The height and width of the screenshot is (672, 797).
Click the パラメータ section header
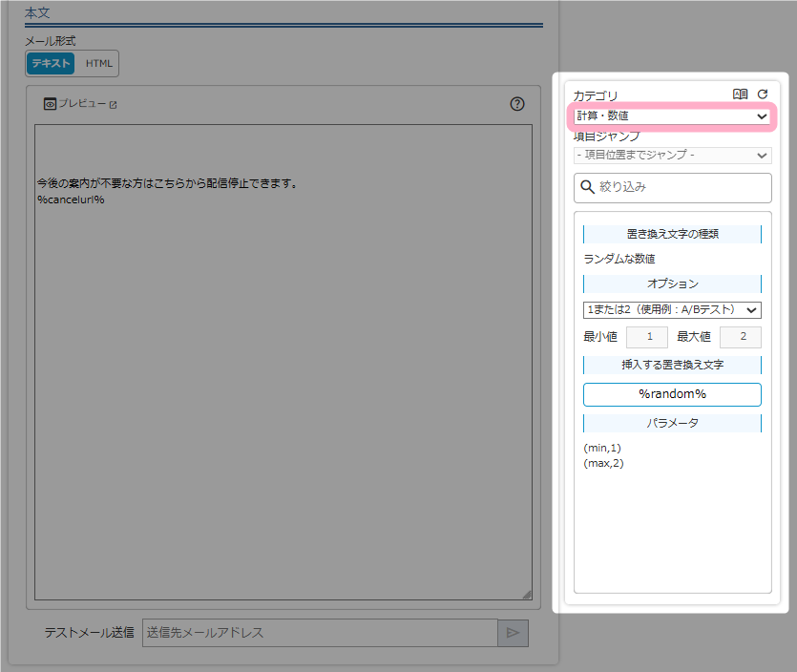672,423
